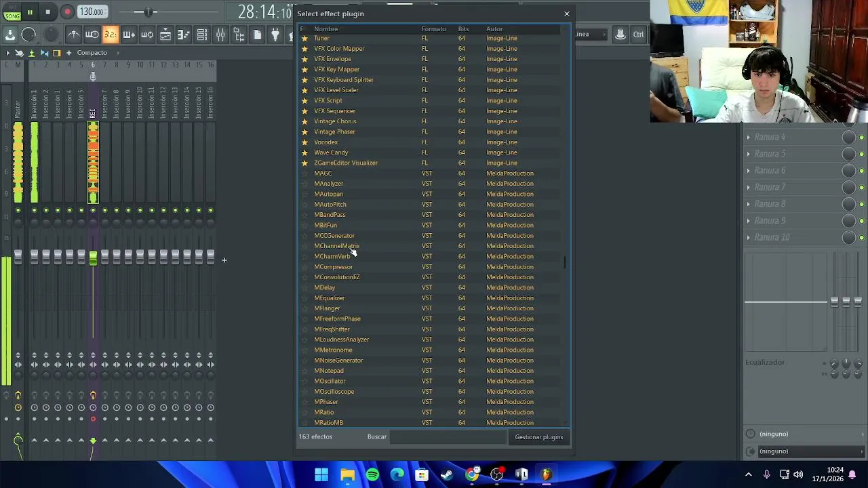Toggle the metronome icon
This screenshot has width=868, height=488.
[x=73, y=35]
